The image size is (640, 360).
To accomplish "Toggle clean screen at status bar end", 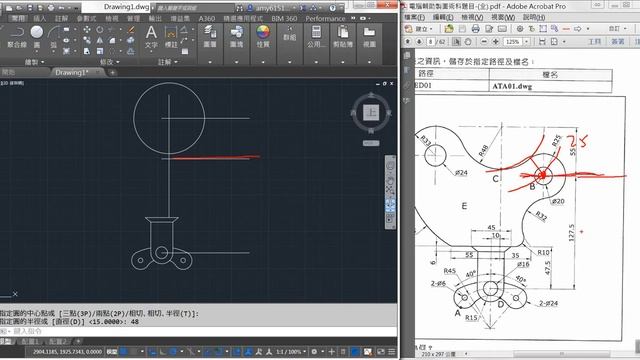I will [x=381, y=351].
